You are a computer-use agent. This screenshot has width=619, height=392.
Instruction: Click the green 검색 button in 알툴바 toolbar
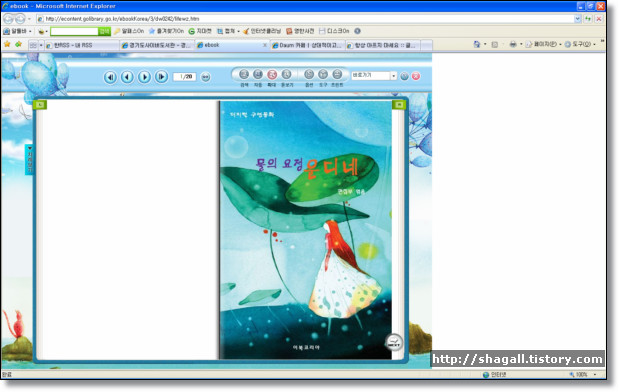point(104,31)
